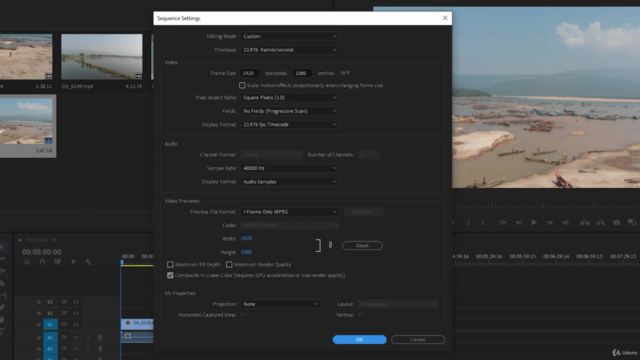Screen dimensions: 640x360
Task: Open the DJI_0120 sequence panel menu
Action: click(x=53, y=240)
